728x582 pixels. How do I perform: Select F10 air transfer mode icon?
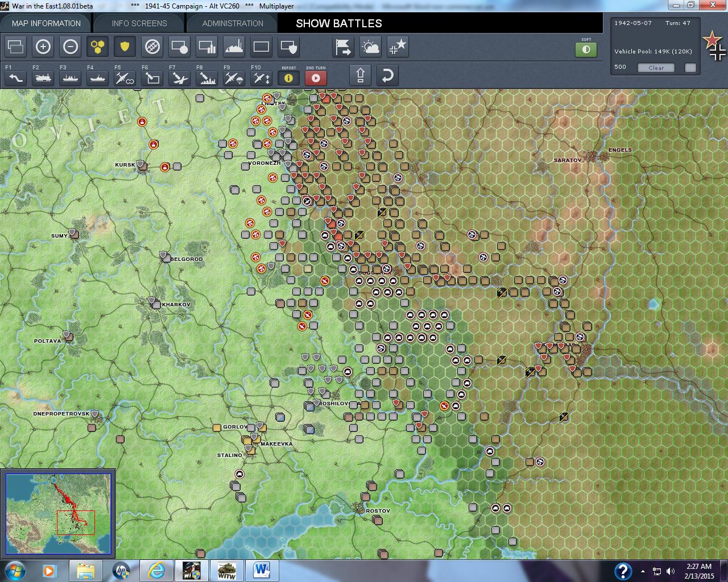pos(262,77)
